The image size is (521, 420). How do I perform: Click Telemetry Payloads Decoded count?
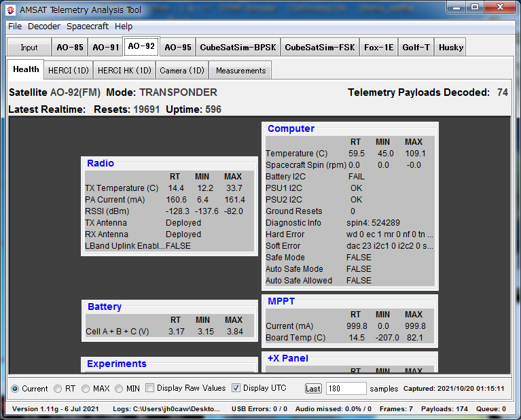coord(503,92)
